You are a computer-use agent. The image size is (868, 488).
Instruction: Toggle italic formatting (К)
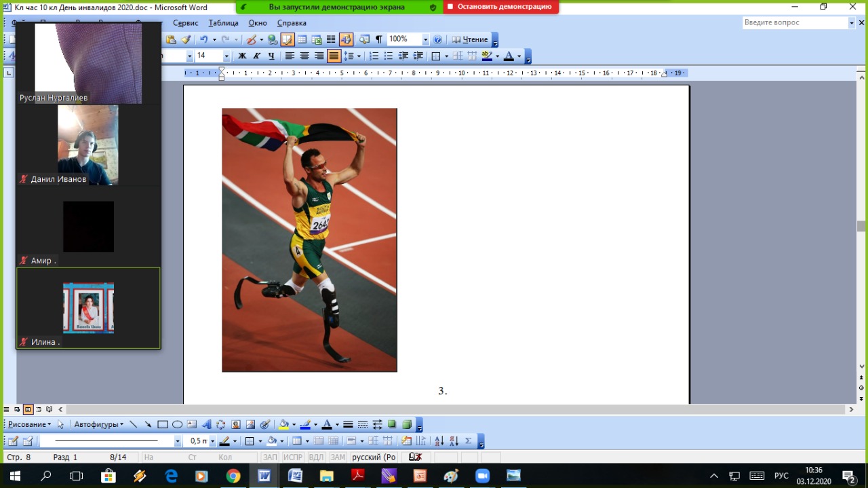(x=257, y=56)
